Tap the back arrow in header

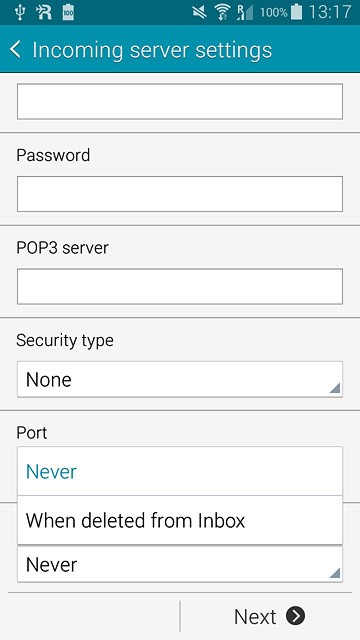15,50
